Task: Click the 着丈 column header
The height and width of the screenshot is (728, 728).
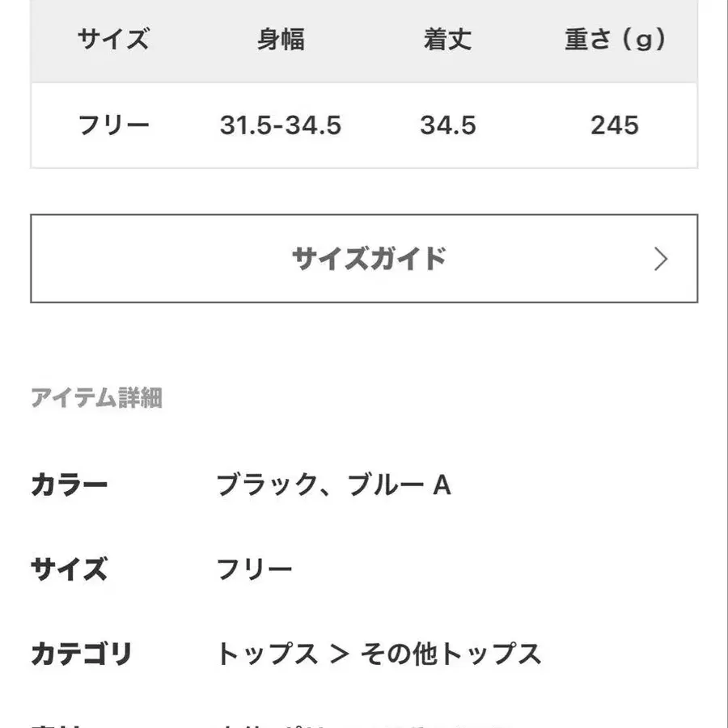Action: pos(447,40)
